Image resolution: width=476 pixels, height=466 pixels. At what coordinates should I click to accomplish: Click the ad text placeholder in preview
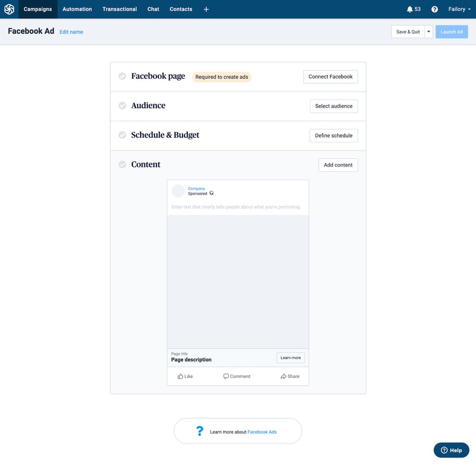(x=236, y=207)
